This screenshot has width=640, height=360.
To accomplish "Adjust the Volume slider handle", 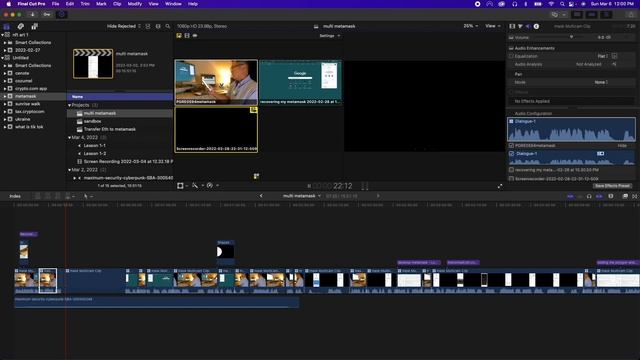I will [x=571, y=37].
